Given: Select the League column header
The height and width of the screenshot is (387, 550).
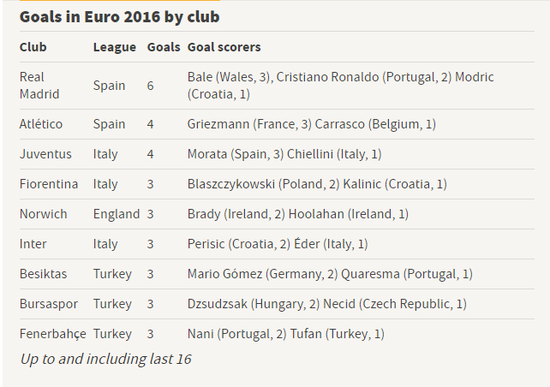Looking at the screenshot, I should (x=114, y=47).
